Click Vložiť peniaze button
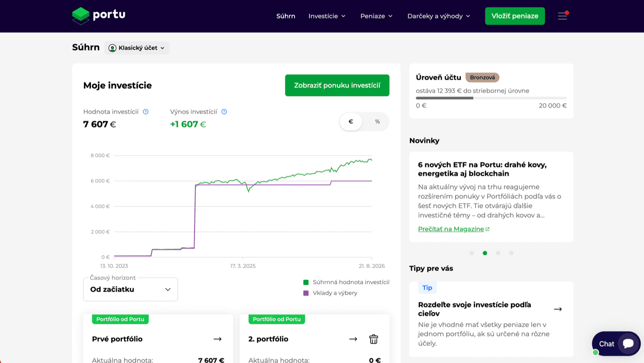 pyautogui.click(x=515, y=16)
